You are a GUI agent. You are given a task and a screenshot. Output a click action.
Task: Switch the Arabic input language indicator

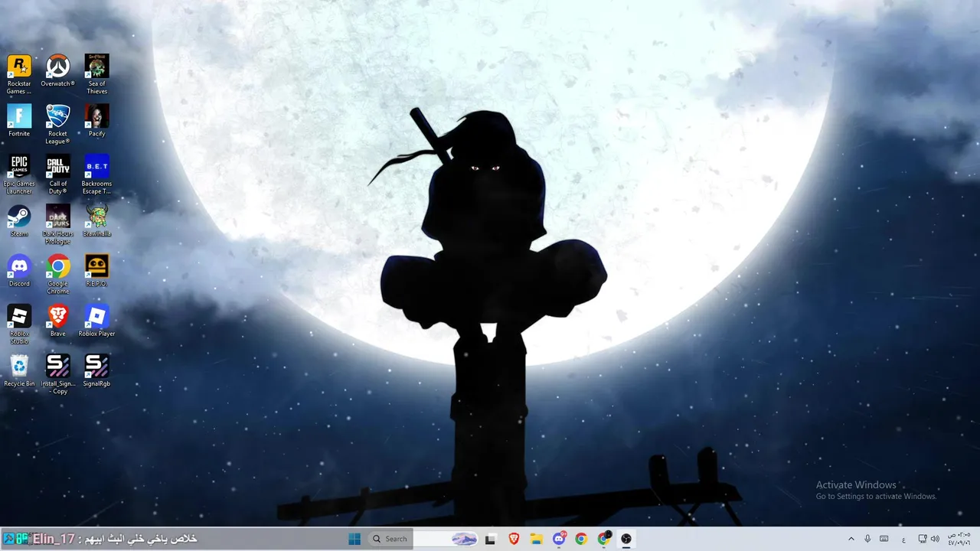click(904, 539)
